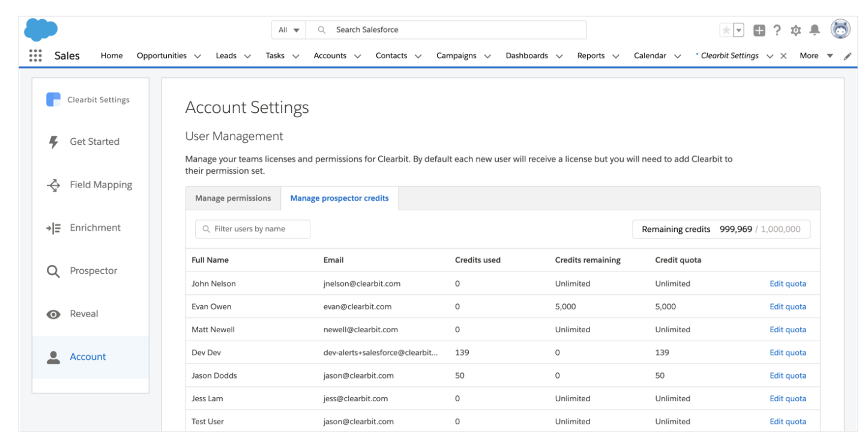Close the Clearbit Settings nav tab
Image resolution: width=868 pixels, height=447 pixels.
click(783, 56)
